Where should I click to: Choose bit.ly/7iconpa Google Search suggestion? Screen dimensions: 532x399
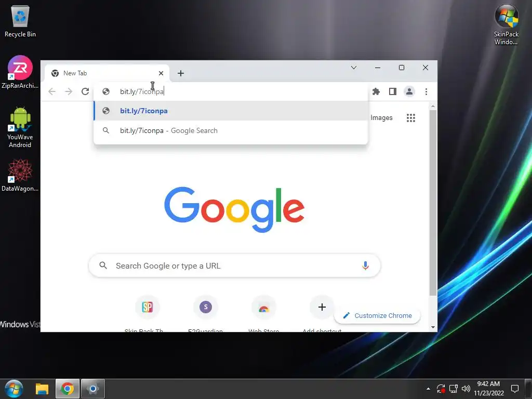(231, 130)
